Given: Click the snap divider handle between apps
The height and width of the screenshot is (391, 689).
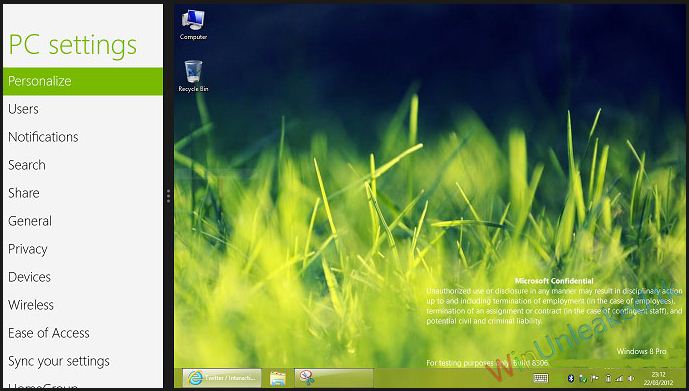Looking at the screenshot, I should [x=168, y=196].
